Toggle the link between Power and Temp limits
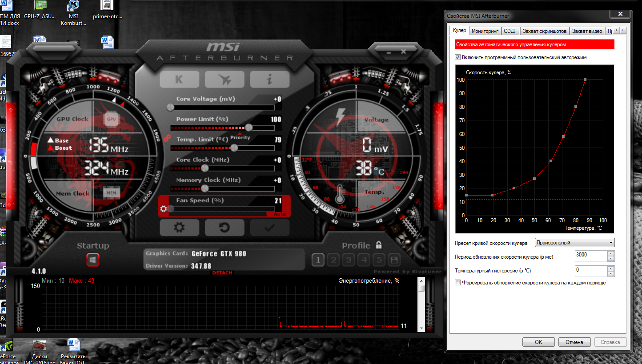This screenshot has height=364, width=642. [x=168, y=138]
